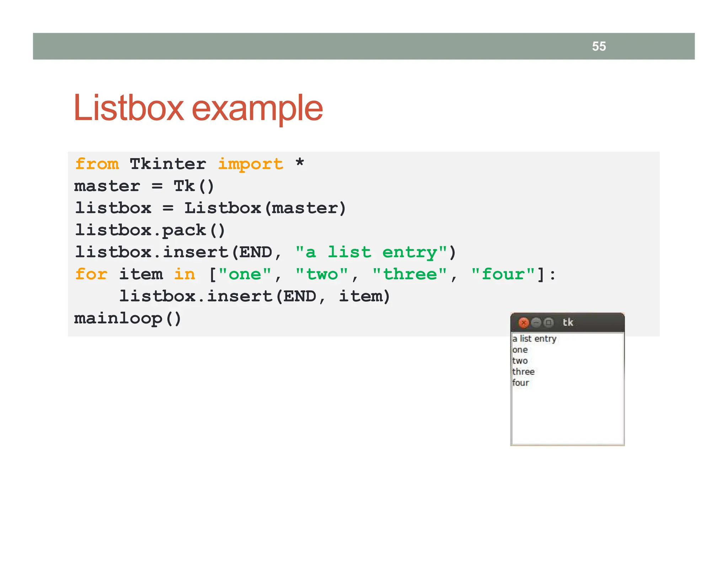Click the 'listbox.pack()' code line
728x562 pixels.
coord(150,231)
